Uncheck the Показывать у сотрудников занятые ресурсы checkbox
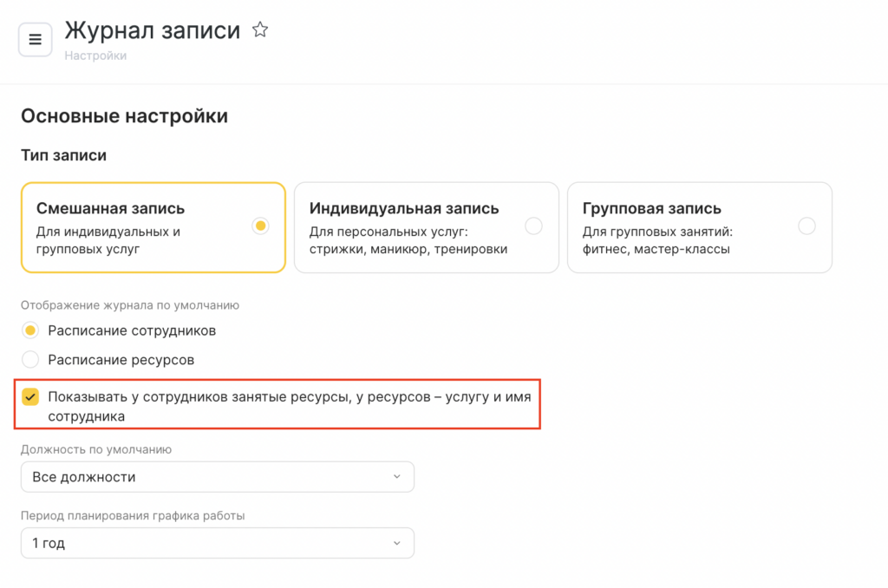 click(30, 397)
